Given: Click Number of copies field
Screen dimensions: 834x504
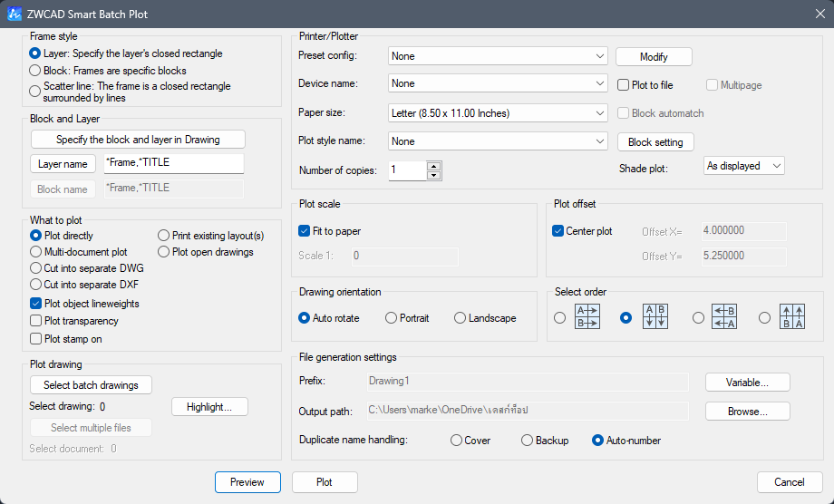Looking at the screenshot, I should pos(407,170).
